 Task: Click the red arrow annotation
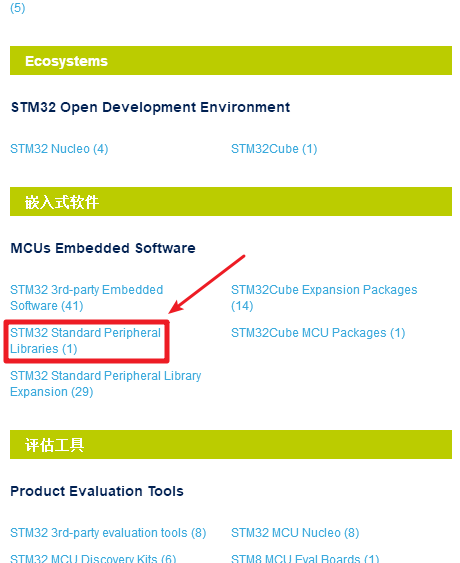click(x=207, y=284)
